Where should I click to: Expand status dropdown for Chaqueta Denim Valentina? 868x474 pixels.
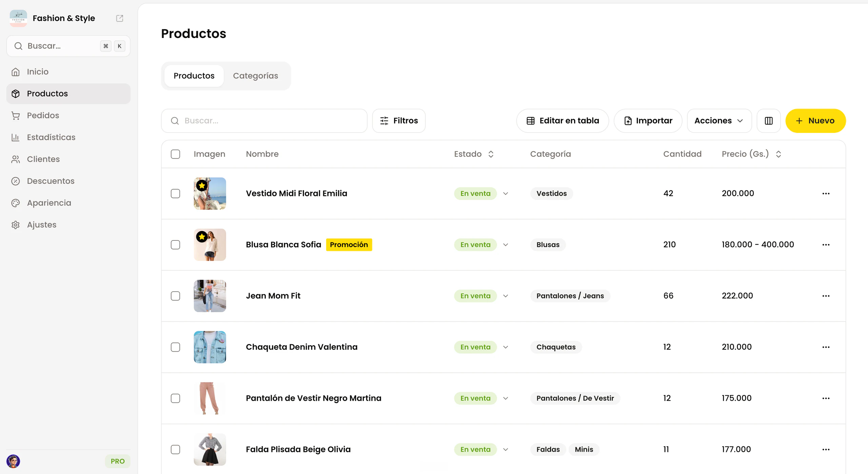coord(506,347)
